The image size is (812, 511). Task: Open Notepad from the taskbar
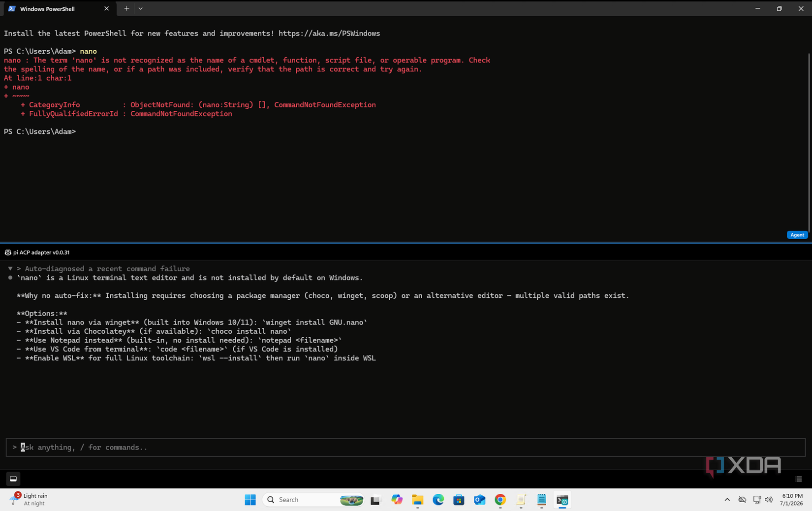(541, 500)
